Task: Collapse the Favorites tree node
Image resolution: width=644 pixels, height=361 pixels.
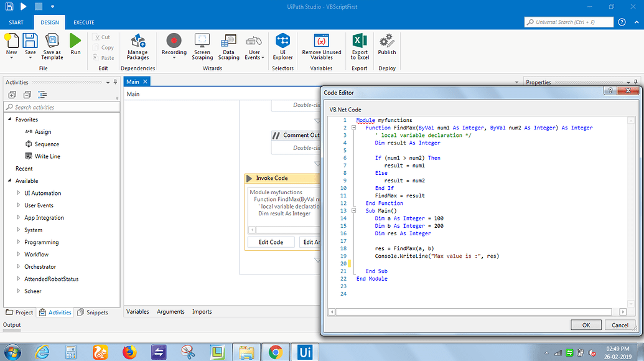Action: [9, 120]
